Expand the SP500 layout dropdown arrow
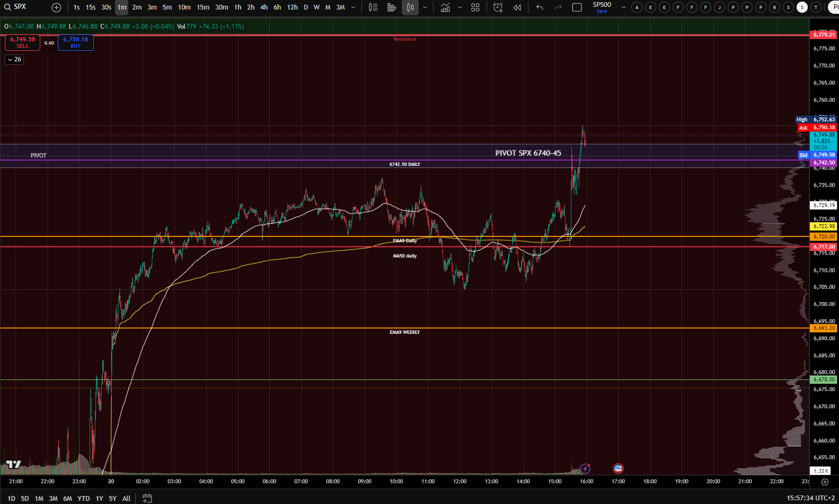 tap(623, 7)
